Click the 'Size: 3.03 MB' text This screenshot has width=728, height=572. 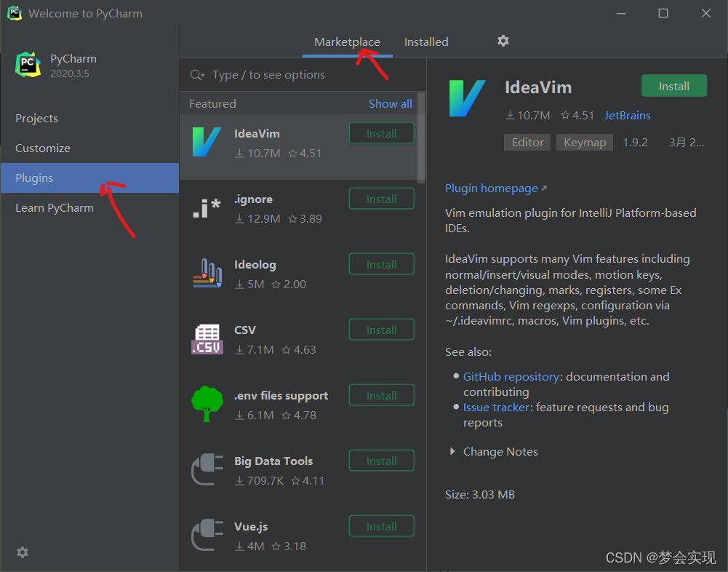[x=479, y=494]
